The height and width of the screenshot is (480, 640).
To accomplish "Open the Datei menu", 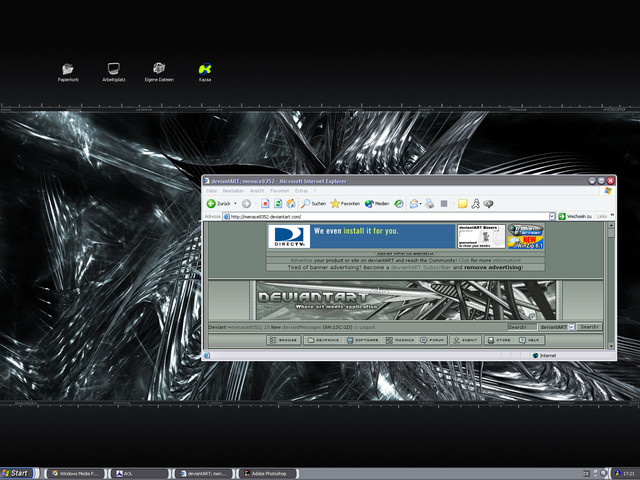I will point(211,191).
